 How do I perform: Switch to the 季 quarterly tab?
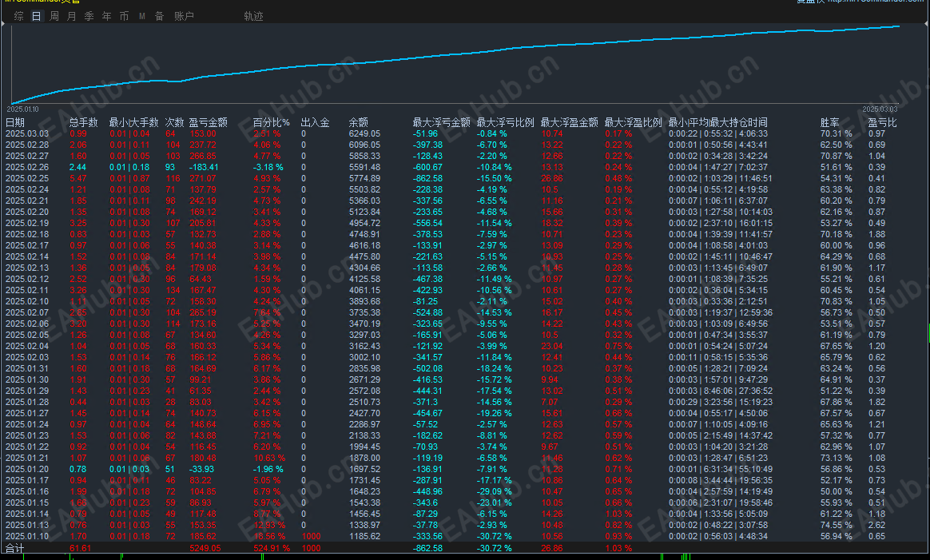(89, 16)
